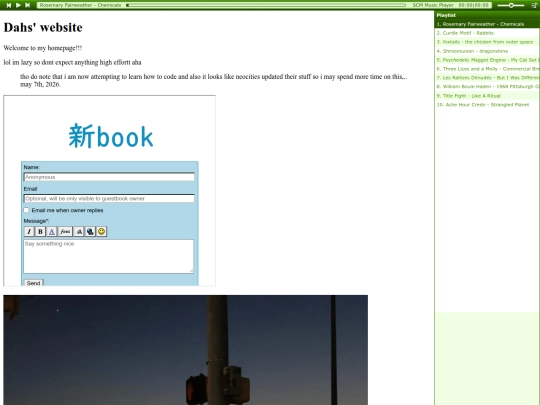Submit the guestbook Send button
This screenshot has width=540, height=405.
click(33, 283)
